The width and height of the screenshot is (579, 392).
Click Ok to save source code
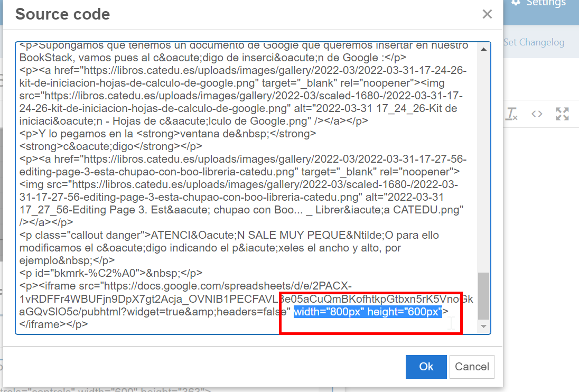pyautogui.click(x=426, y=367)
